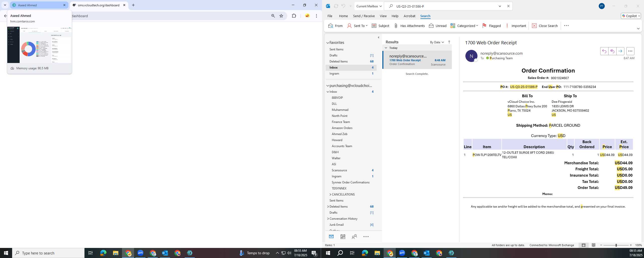
Task: Open a new Chrome tab with plus
Action: (x=133, y=5)
